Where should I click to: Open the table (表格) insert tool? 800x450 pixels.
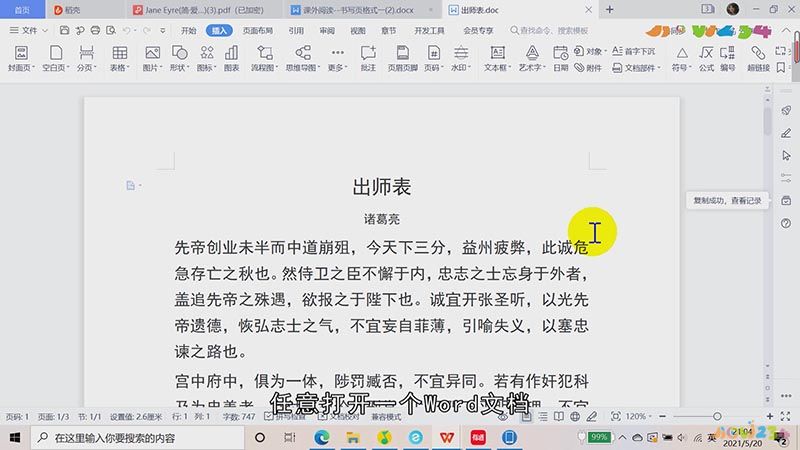[120, 58]
